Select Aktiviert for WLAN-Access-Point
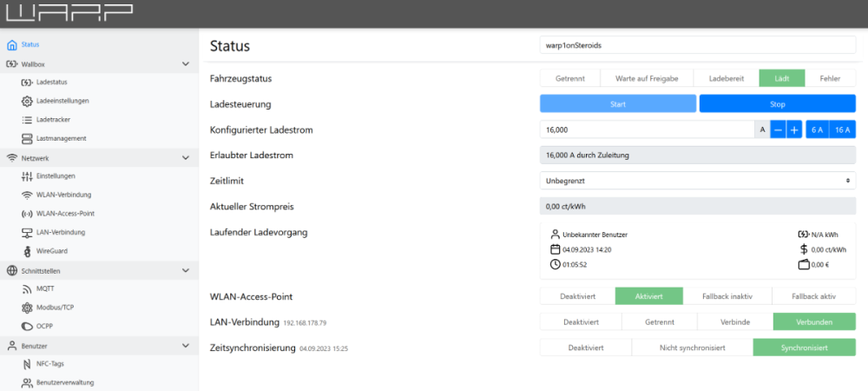The width and height of the screenshot is (868, 391). (x=649, y=296)
